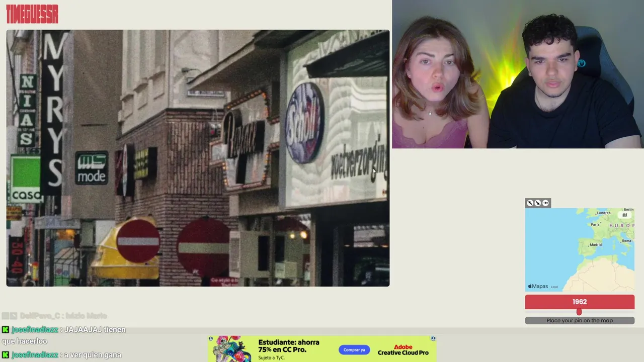The width and height of the screenshot is (644, 362).
Task: Click the ad icon at banner left
Action: click(x=211, y=339)
